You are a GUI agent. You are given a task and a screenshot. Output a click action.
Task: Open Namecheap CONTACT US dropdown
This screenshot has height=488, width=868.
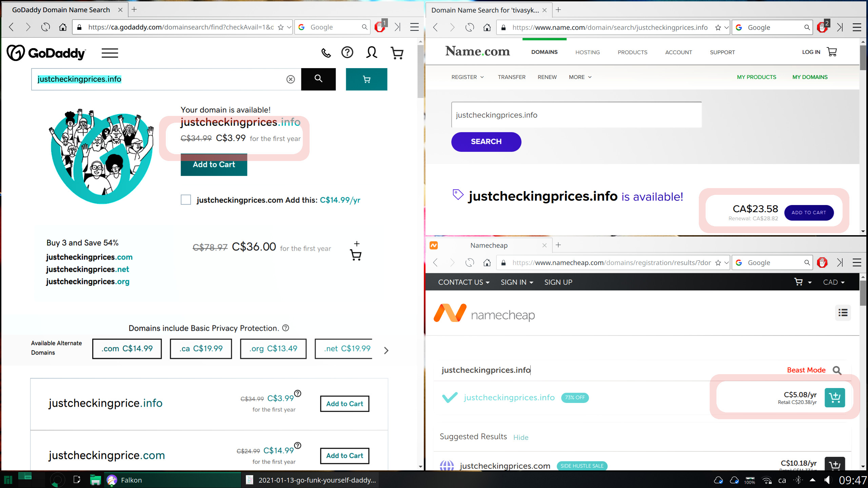(463, 282)
